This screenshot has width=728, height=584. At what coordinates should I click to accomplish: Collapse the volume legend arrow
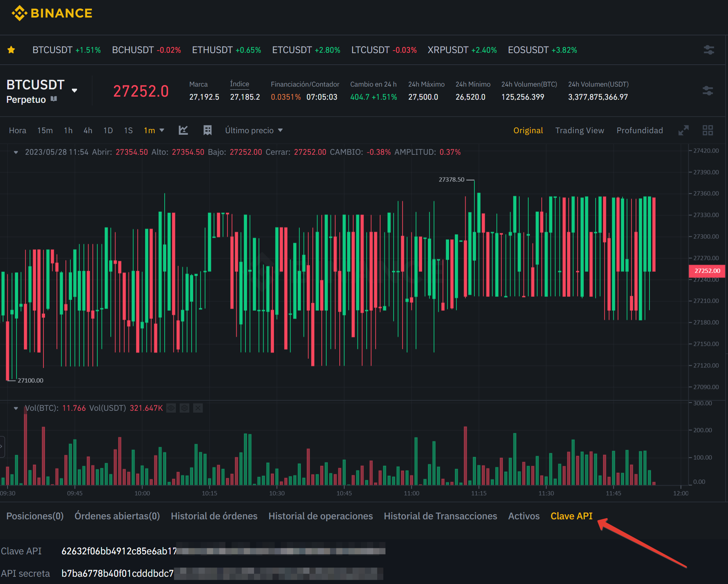click(16, 408)
